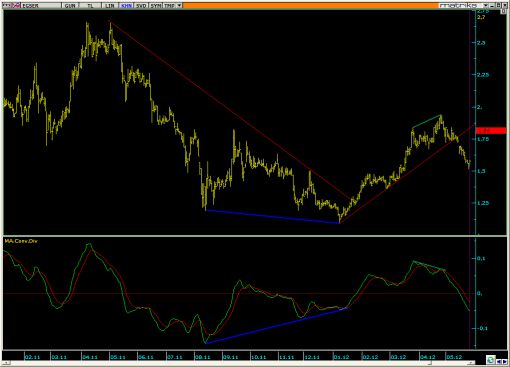The image size is (510, 367).
Task: Click the red price marker on the axis
Action: tap(491, 131)
